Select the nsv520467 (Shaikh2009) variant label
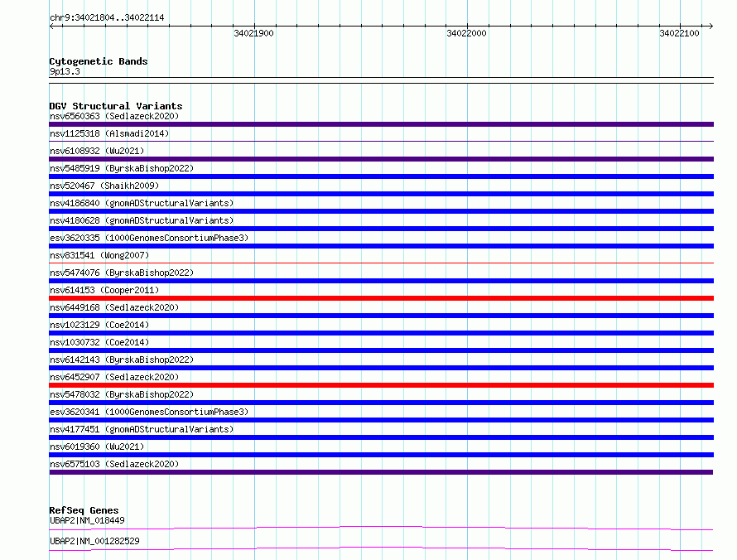This screenshot has height=560, width=737. coord(104,186)
